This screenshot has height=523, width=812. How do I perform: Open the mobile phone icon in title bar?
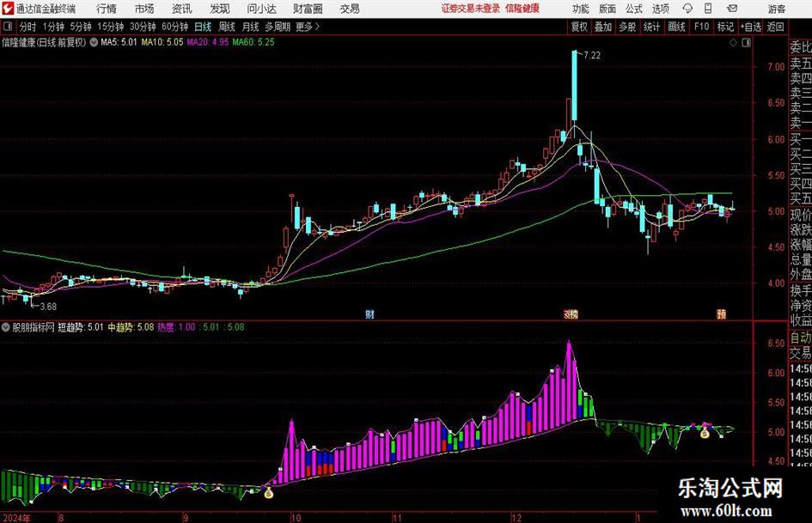point(708,9)
